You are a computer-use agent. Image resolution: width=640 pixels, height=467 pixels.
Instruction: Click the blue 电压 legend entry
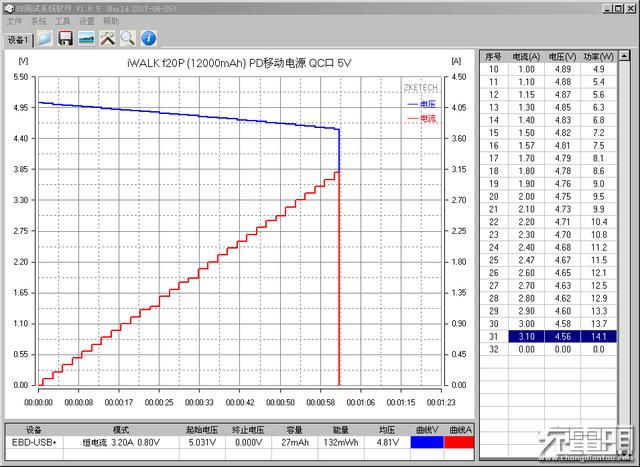coord(422,104)
